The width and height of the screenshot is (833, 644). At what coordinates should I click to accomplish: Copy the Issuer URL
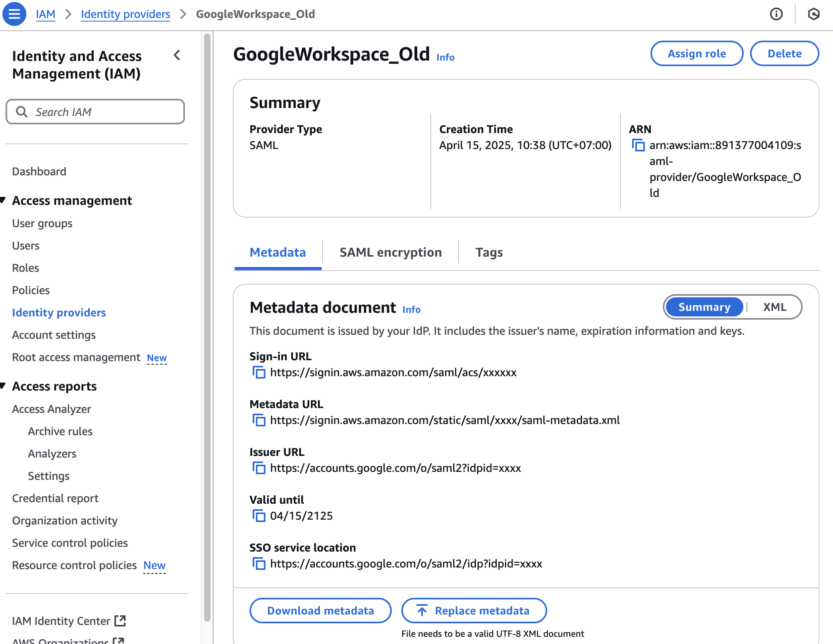(x=259, y=468)
